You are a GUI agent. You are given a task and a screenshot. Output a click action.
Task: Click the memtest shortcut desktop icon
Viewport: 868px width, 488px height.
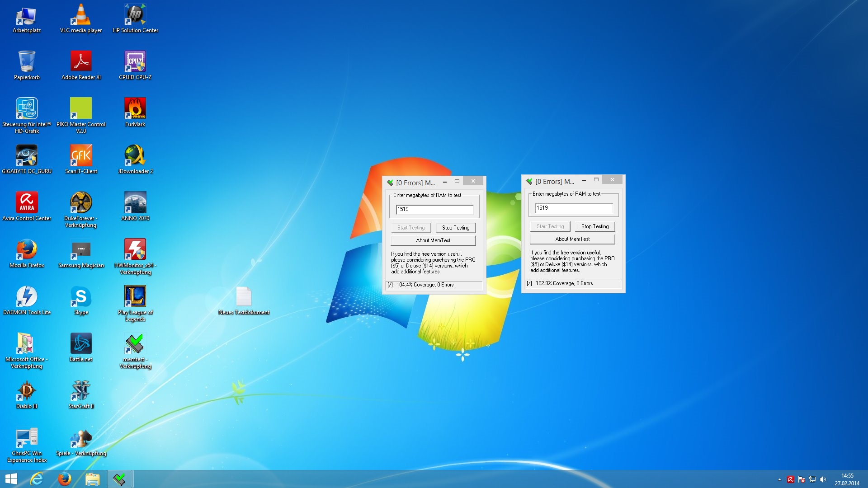[135, 344]
